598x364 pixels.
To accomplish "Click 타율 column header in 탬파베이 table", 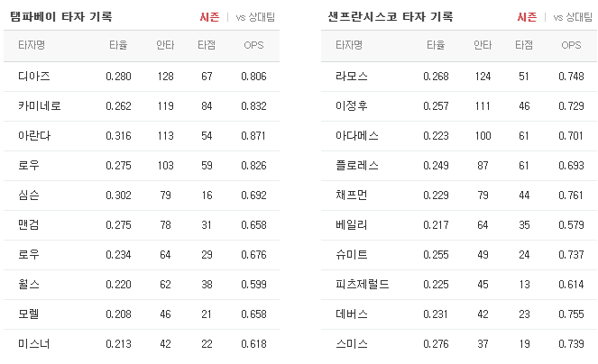I will (x=118, y=45).
